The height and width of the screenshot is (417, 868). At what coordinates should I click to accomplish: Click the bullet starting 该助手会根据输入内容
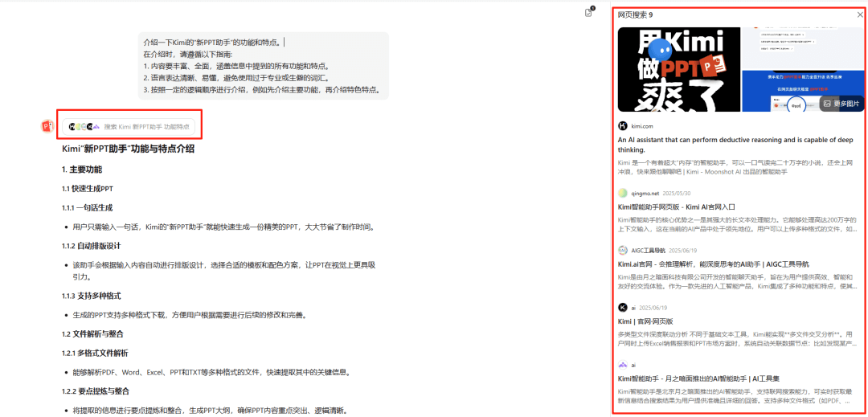[225, 271]
